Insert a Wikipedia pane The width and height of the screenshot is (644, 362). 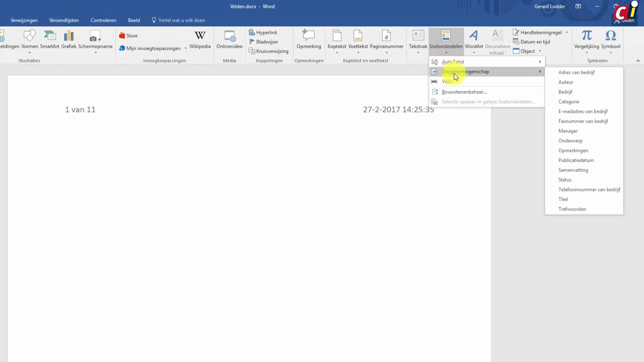point(200,40)
